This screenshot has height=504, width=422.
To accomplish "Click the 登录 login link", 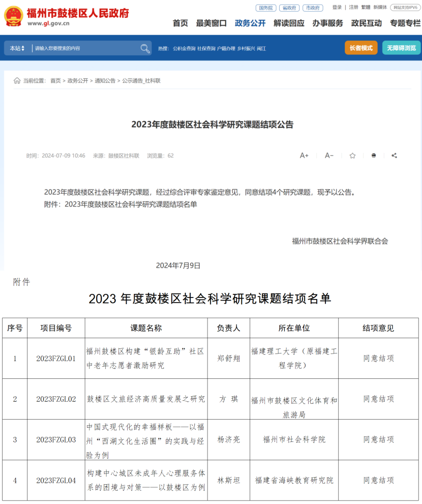I will (337, 8).
